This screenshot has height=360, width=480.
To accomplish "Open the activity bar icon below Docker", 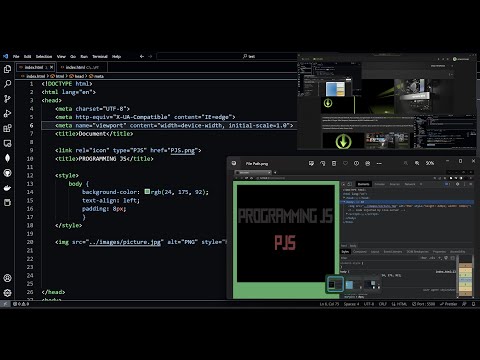I will 7,203.
